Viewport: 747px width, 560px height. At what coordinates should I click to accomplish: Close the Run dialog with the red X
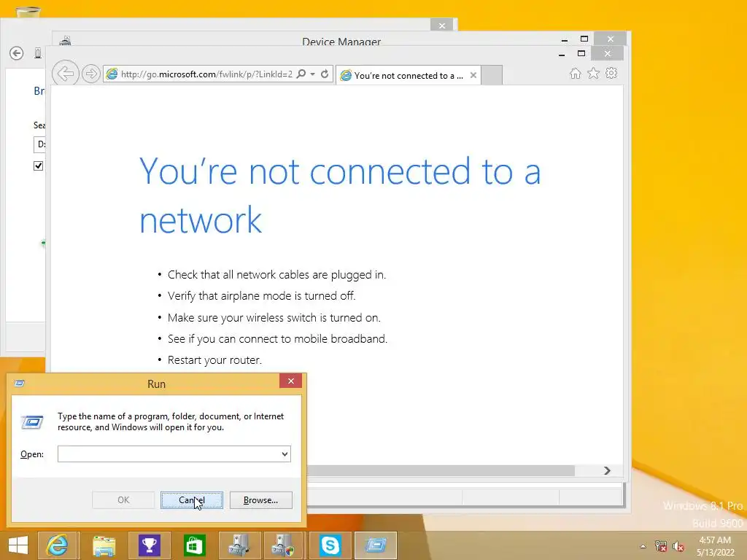[x=290, y=381]
